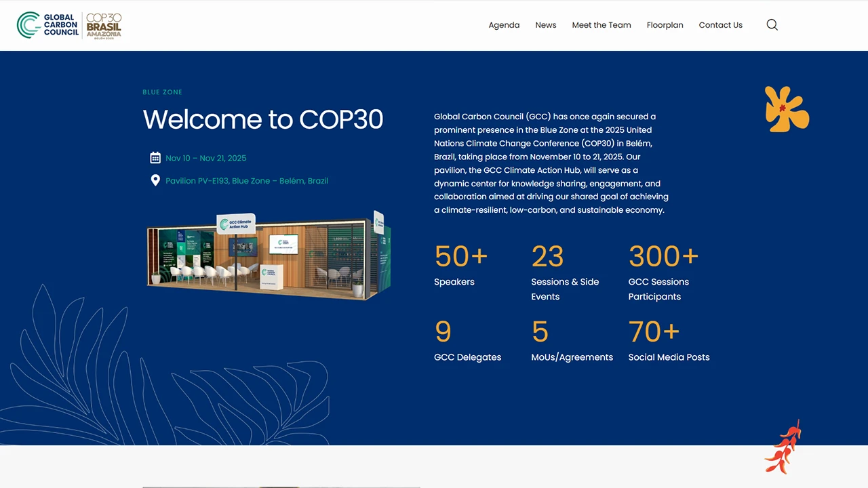View the Floorplan page
Viewport: 868px width, 488px height.
click(x=665, y=25)
